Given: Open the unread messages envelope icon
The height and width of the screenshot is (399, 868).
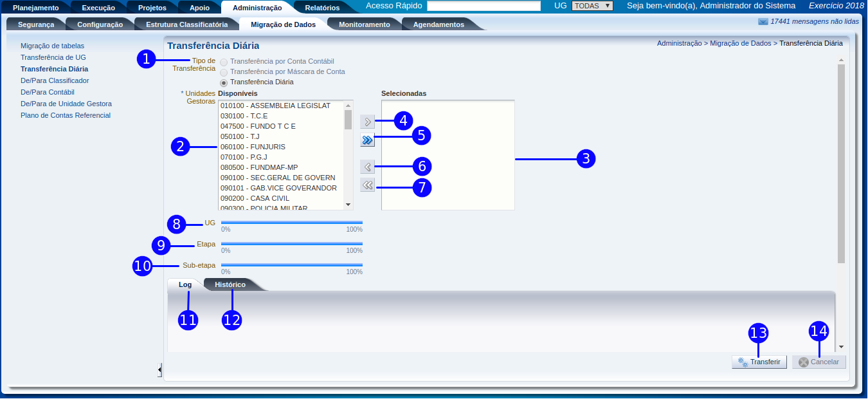Looking at the screenshot, I should pyautogui.click(x=763, y=21).
